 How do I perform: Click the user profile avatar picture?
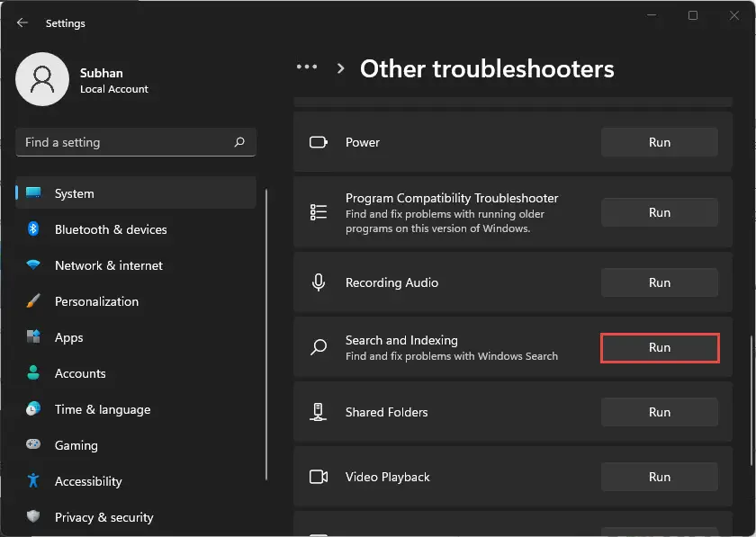coord(42,79)
